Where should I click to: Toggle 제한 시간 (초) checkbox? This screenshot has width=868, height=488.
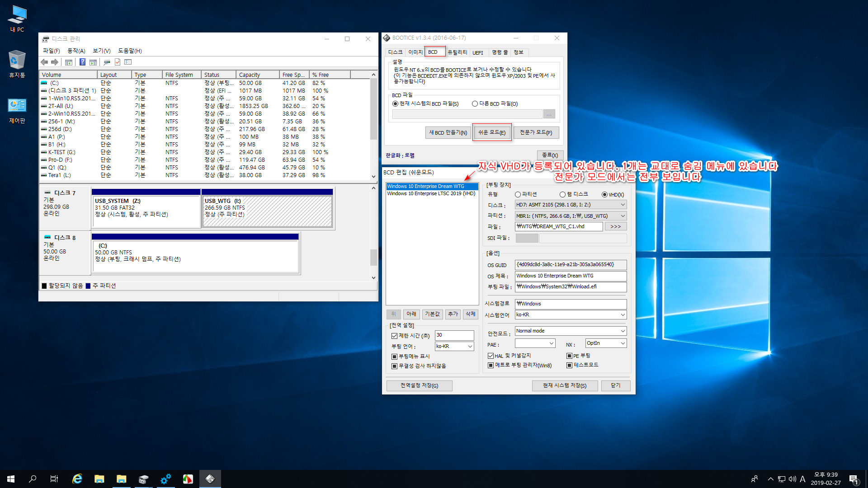pyautogui.click(x=394, y=336)
